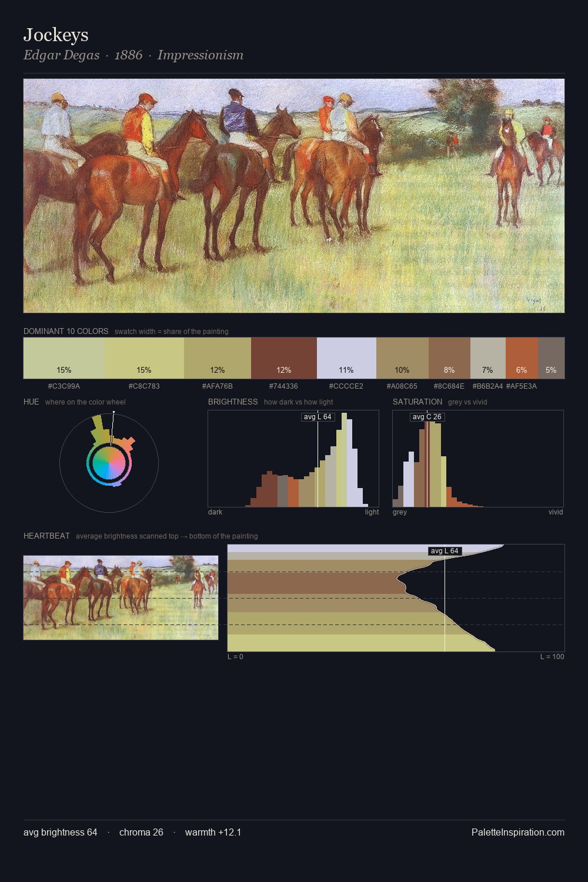Click "avg L 64" label in heartbeat chart
Screen dimensions: 588x882
pyautogui.click(x=445, y=551)
